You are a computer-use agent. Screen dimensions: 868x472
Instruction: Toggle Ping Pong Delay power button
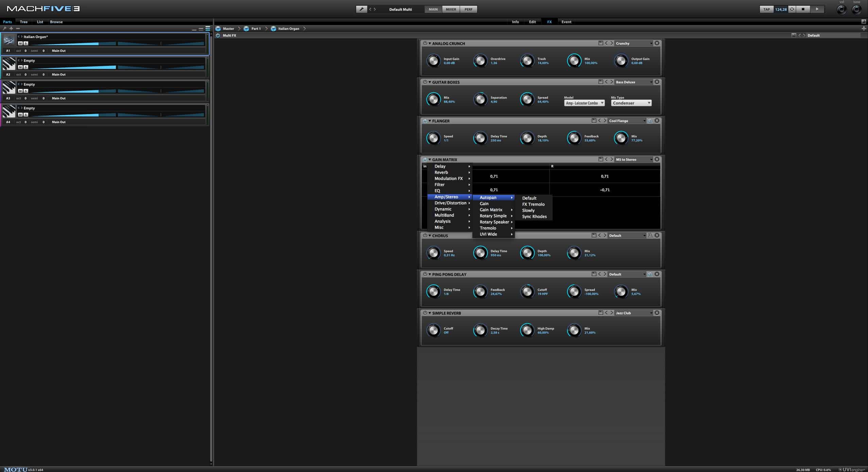point(425,274)
